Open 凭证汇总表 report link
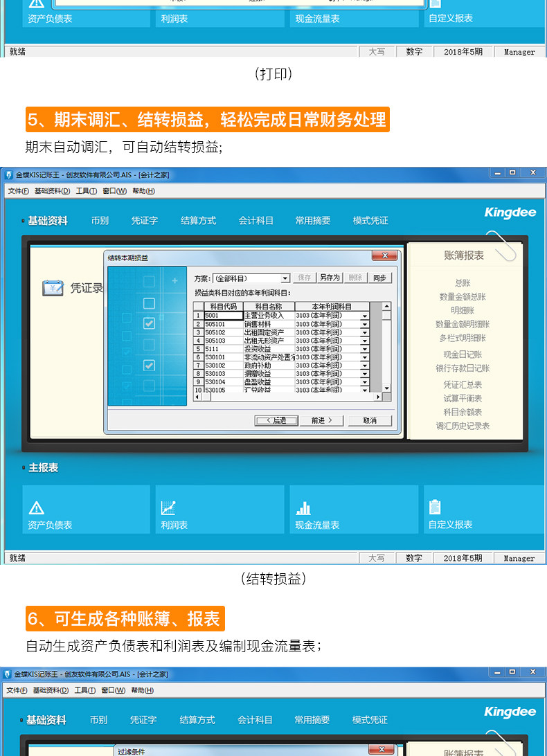The height and width of the screenshot is (756, 547). [463, 385]
